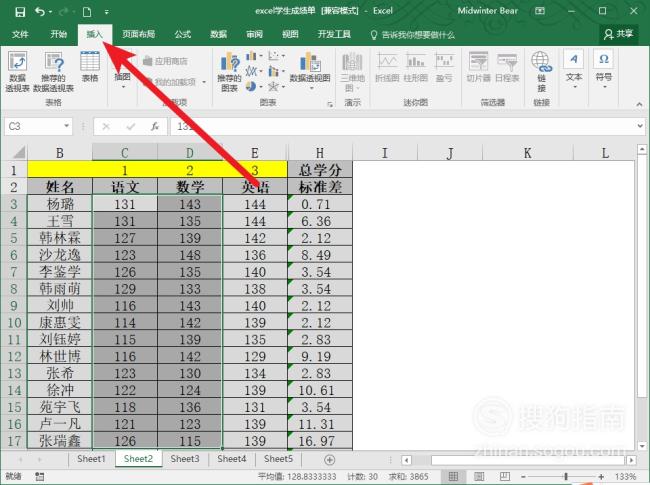Open the File (文件) tab
The width and height of the screenshot is (650, 485).
(20, 34)
